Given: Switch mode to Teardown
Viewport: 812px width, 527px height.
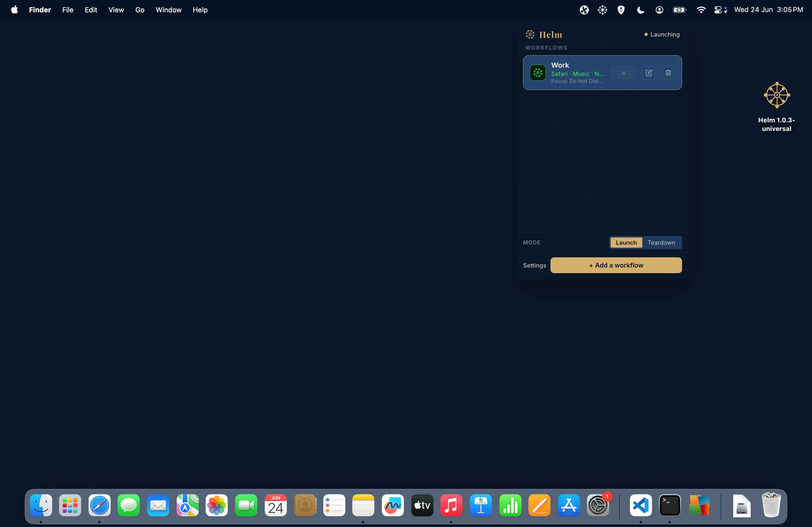Looking at the screenshot, I should pos(661,243).
